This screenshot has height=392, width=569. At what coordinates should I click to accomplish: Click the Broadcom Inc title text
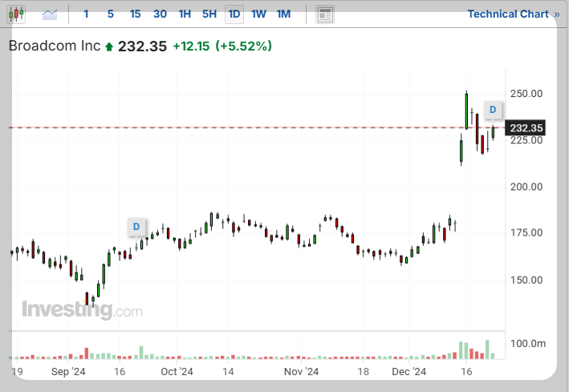tap(55, 46)
